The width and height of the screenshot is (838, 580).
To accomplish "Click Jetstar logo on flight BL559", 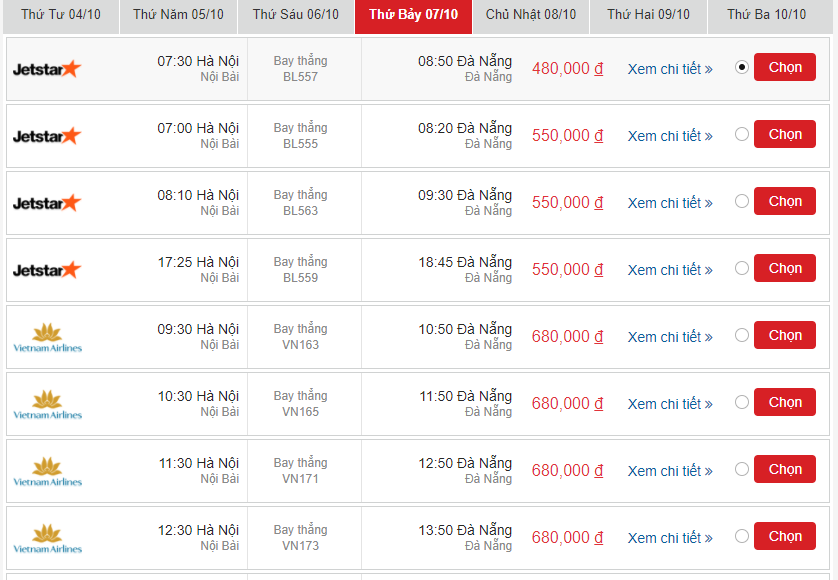I will coord(46,270).
